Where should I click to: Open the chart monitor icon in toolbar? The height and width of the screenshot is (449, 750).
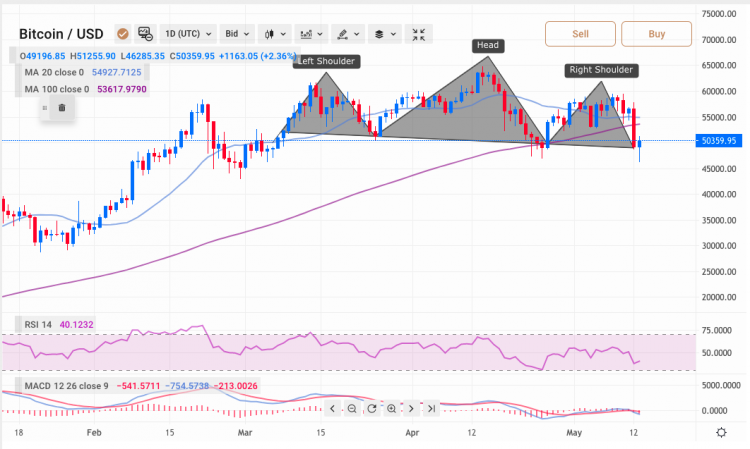pos(145,34)
